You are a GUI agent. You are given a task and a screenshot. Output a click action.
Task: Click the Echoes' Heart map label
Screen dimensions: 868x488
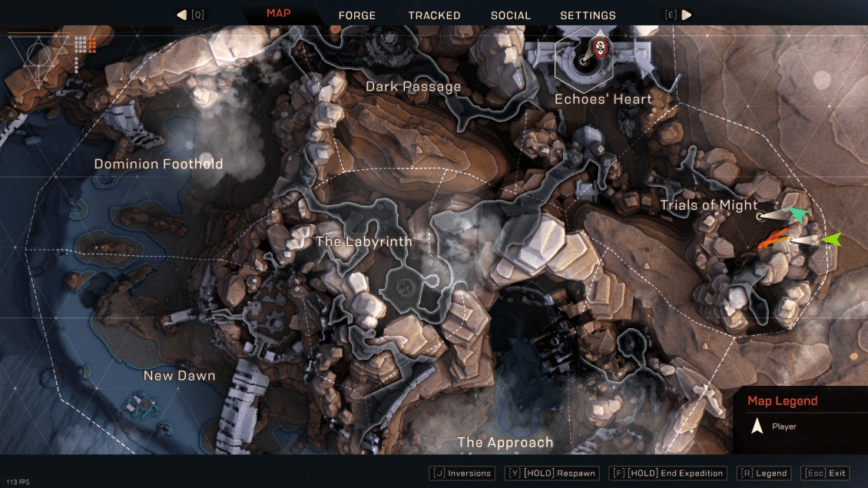[604, 99]
